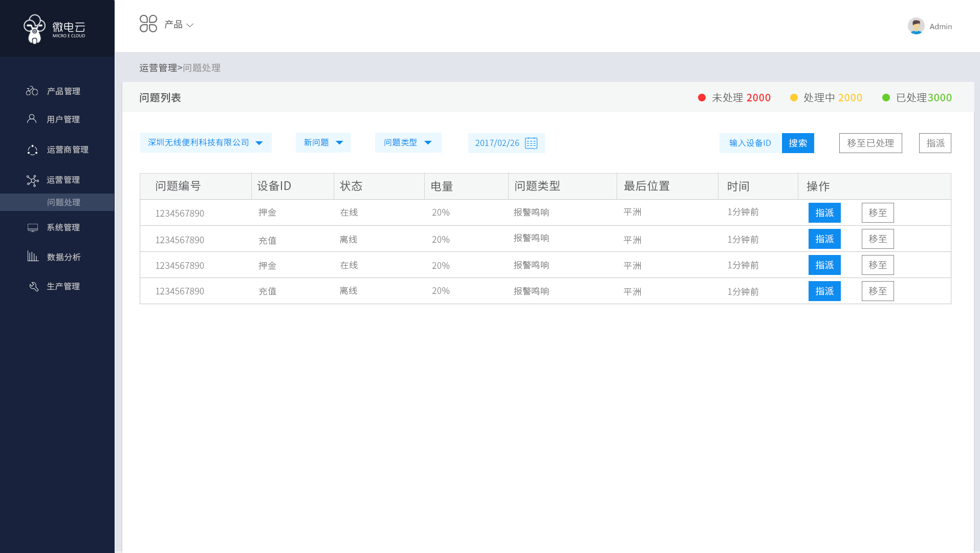Select the 问题处理 submenu item
980x553 pixels.
coord(57,202)
